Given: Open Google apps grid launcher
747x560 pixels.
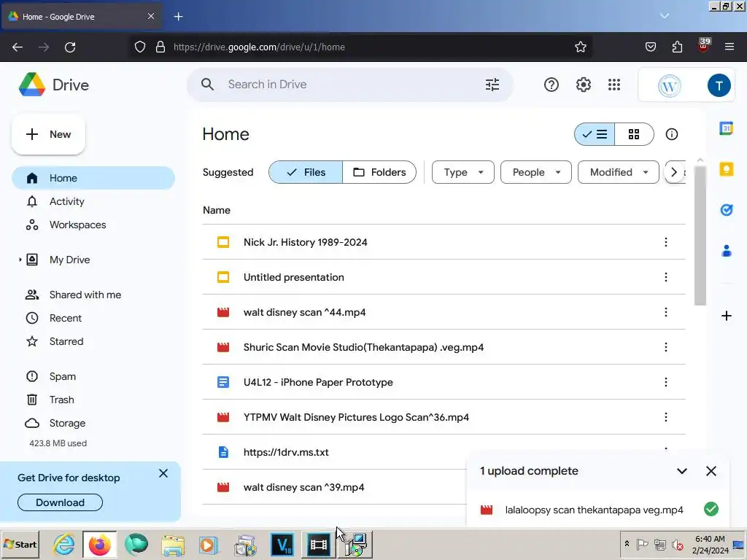Looking at the screenshot, I should point(614,85).
